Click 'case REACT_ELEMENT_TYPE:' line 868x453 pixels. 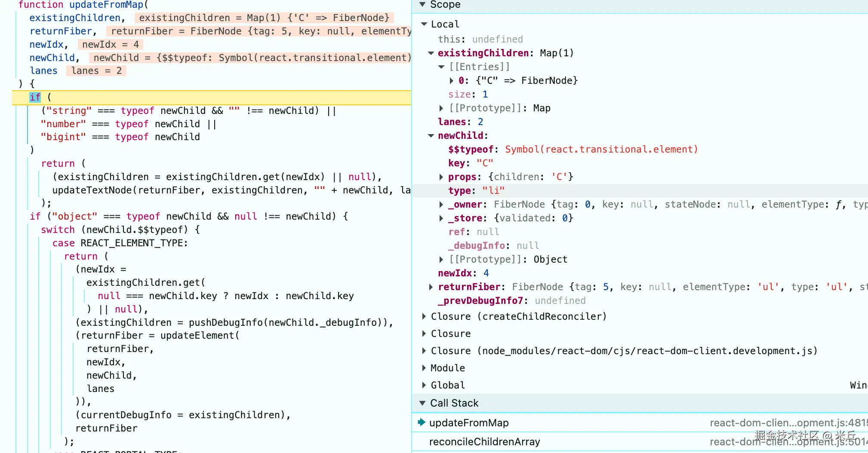[x=120, y=243]
